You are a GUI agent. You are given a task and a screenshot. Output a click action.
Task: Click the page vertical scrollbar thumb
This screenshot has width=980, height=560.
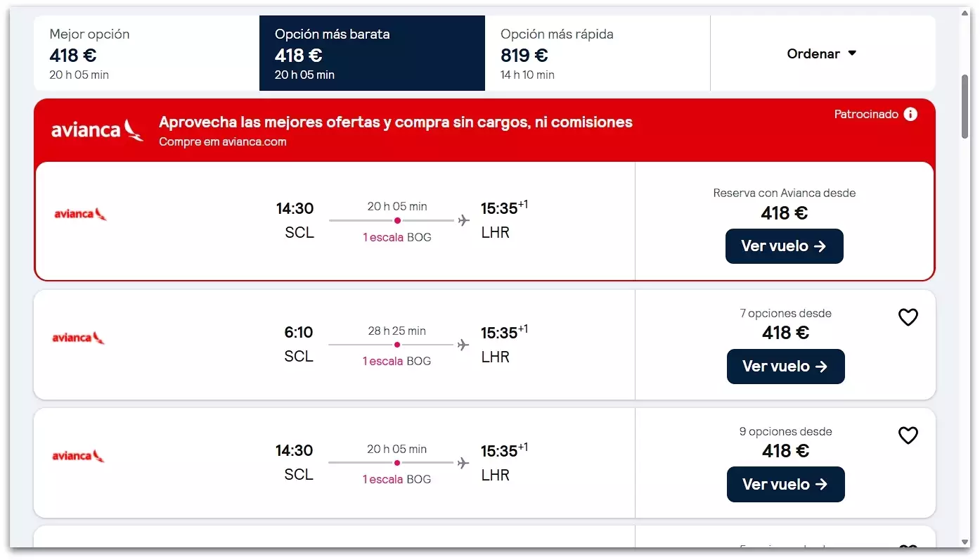[x=965, y=106]
